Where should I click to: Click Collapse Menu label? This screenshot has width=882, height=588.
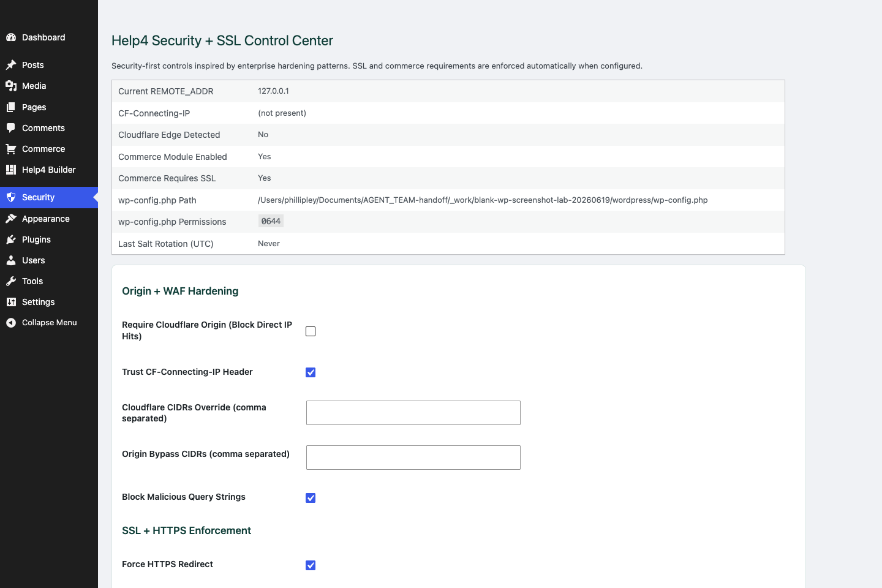(x=50, y=323)
